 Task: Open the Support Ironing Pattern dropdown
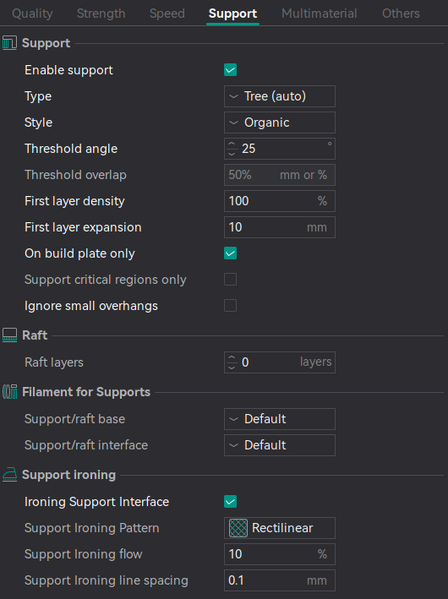[280, 528]
